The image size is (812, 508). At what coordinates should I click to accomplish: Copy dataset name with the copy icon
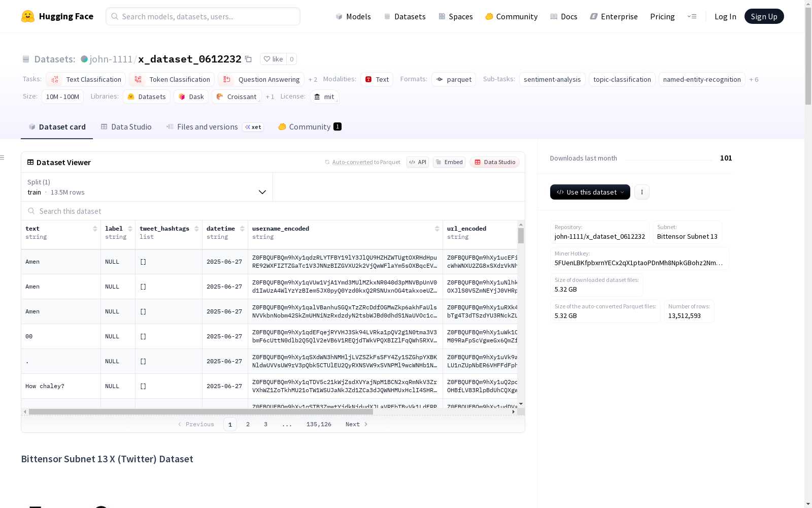[x=248, y=59]
